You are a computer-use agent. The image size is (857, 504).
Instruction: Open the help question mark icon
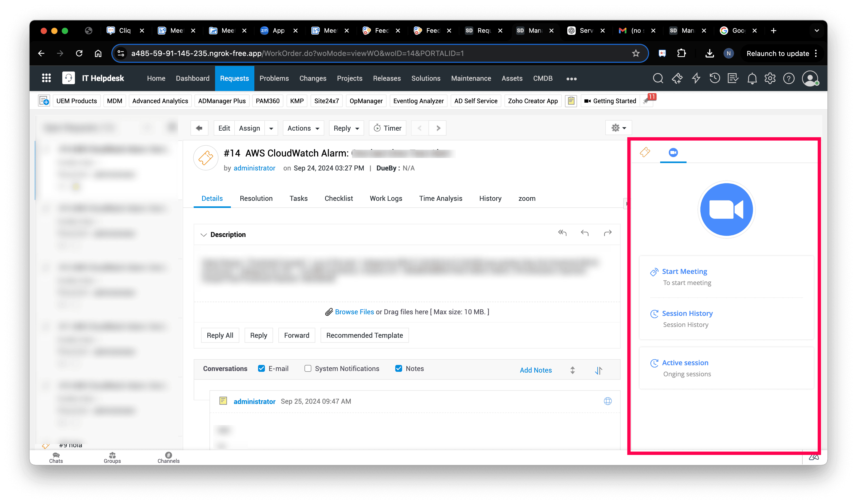(x=789, y=79)
